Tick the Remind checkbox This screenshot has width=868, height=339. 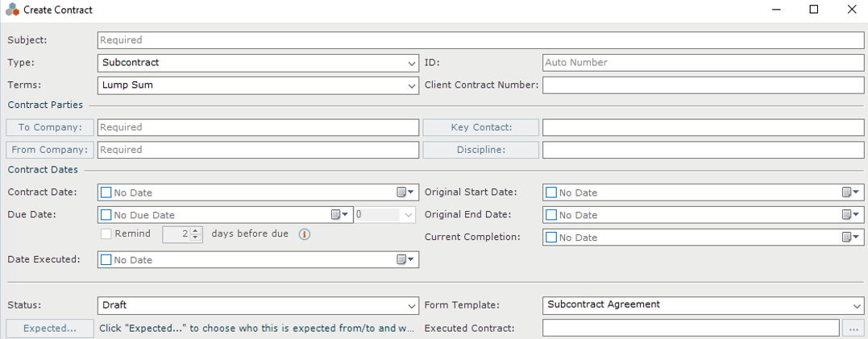coord(106,234)
